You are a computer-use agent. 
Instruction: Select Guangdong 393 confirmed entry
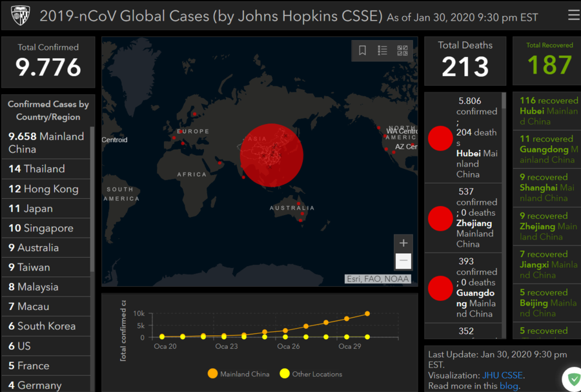click(463, 288)
